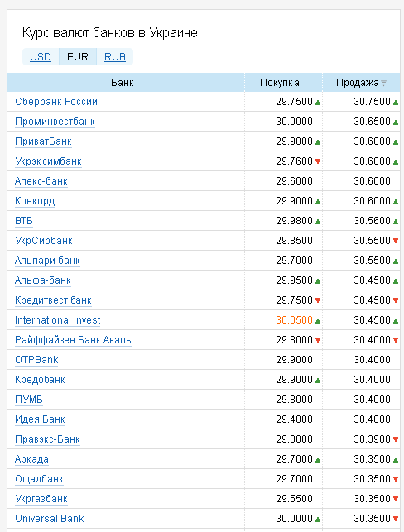Click green up arrow in Сбербанк России Покупка
This screenshot has width=404, height=532.
[x=318, y=103]
